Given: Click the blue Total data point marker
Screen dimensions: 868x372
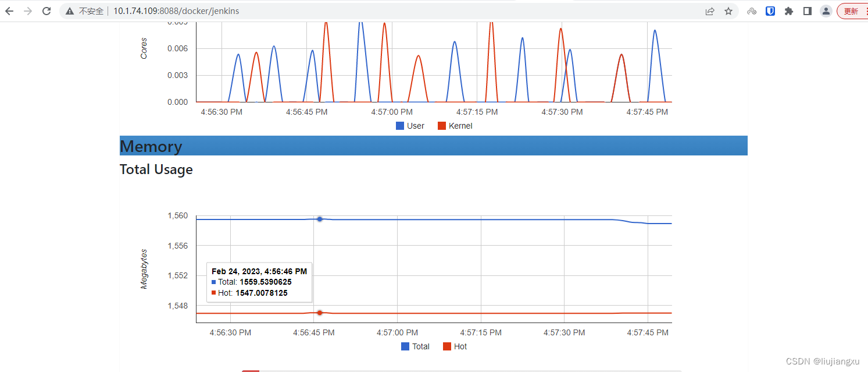Looking at the screenshot, I should click(x=320, y=219).
